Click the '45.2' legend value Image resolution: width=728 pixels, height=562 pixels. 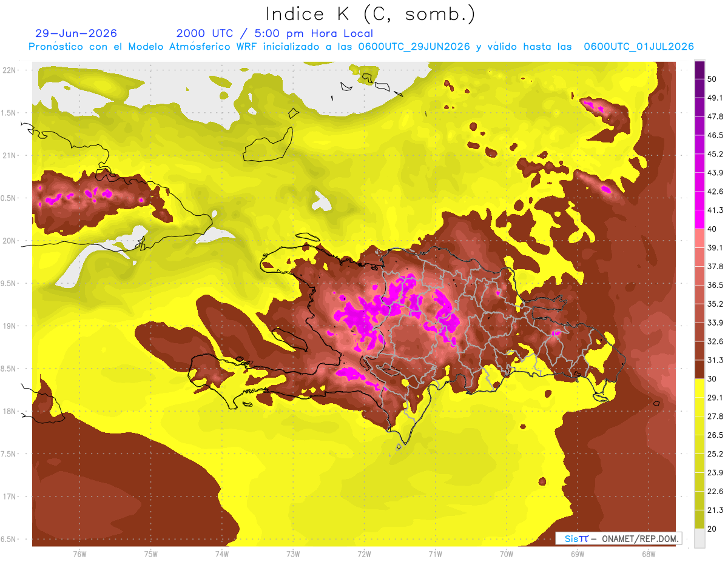coord(715,154)
